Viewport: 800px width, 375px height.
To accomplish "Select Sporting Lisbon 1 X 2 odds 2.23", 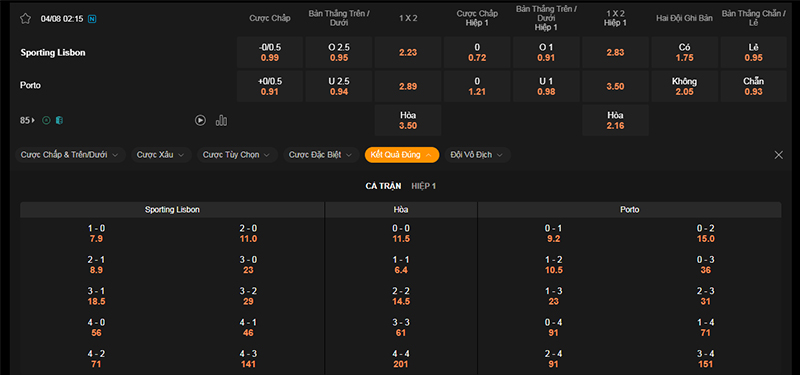I will [x=408, y=52].
